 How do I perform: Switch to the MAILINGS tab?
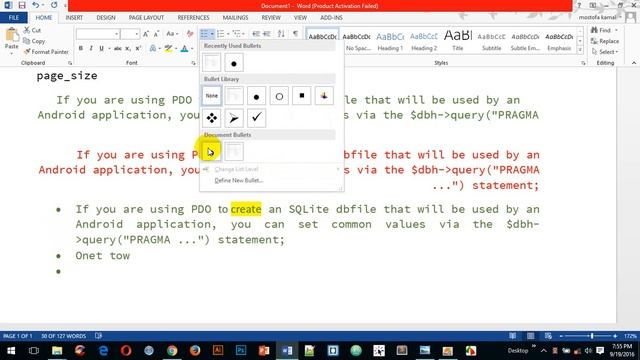(236, 18)
